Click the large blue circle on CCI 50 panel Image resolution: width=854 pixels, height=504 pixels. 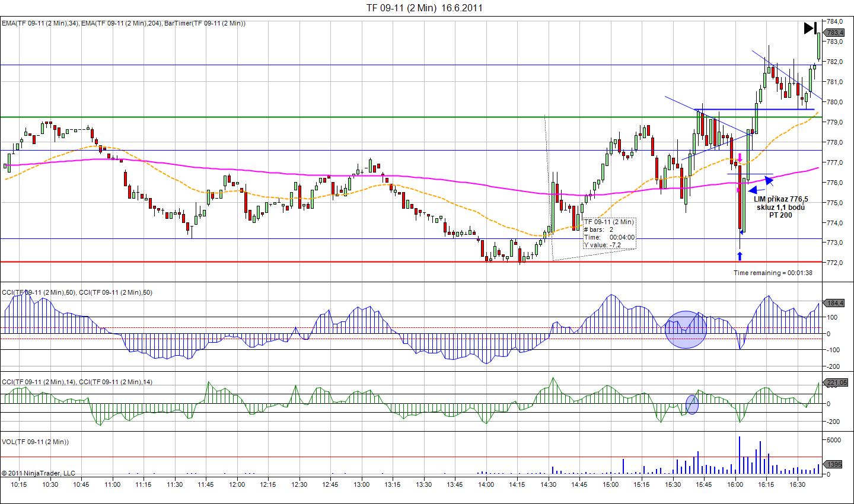(x=686, y=329)
